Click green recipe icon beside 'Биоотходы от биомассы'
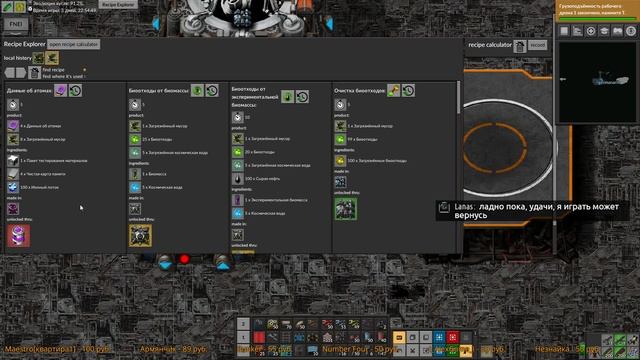 click(x=197, y=90)
